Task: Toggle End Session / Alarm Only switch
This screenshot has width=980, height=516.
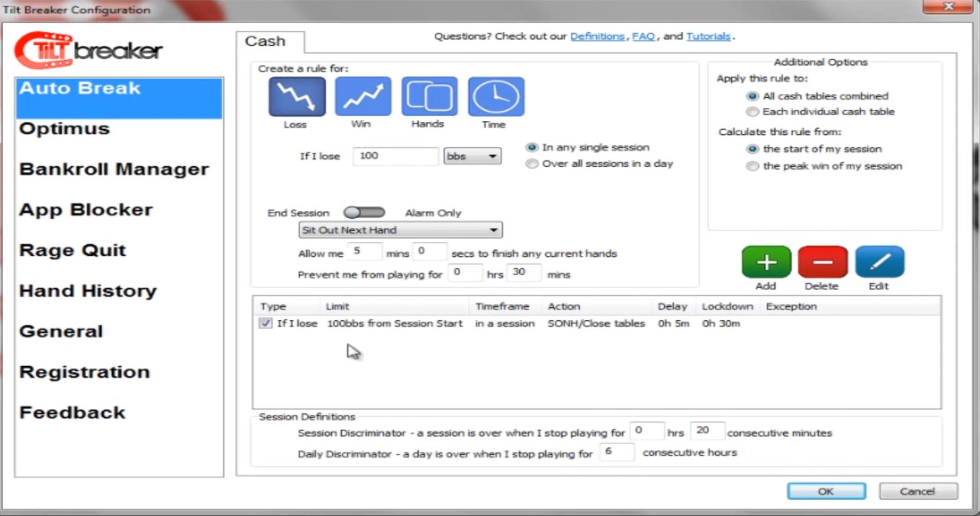Action: pos(364,212)
